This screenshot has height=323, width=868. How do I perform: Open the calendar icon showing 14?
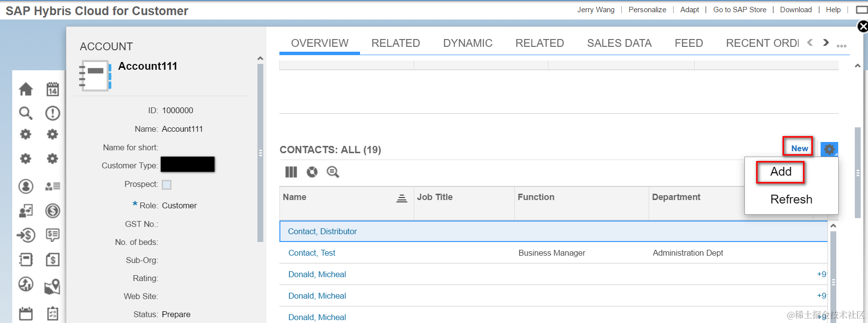click(x=53, y=89)
